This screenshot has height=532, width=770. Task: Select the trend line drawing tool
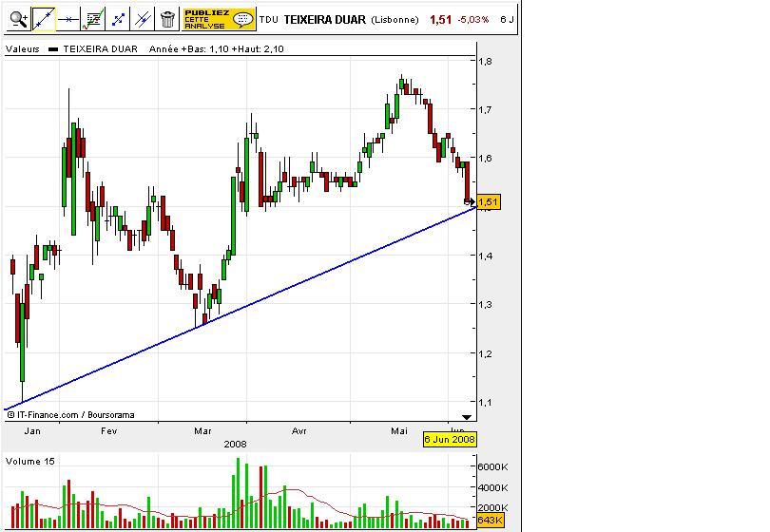point(44,20)
